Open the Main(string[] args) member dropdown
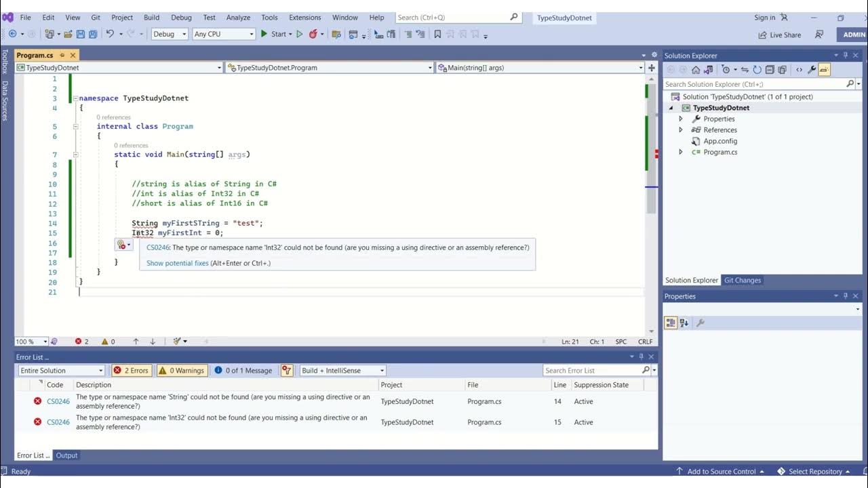The image size is (868, 488). [x=540, y=68]
